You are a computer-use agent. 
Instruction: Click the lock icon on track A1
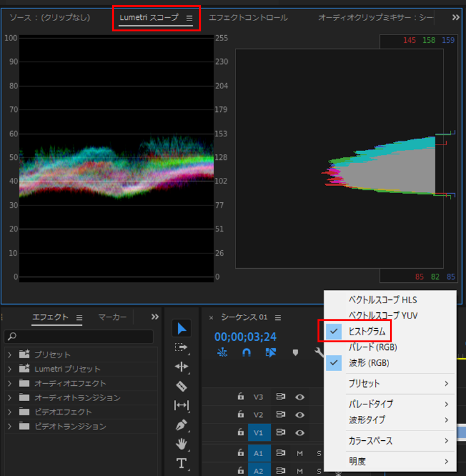coord(241,452)
